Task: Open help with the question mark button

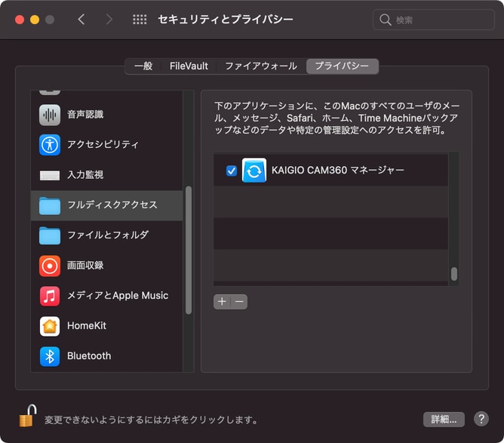Action: [481, 419]
